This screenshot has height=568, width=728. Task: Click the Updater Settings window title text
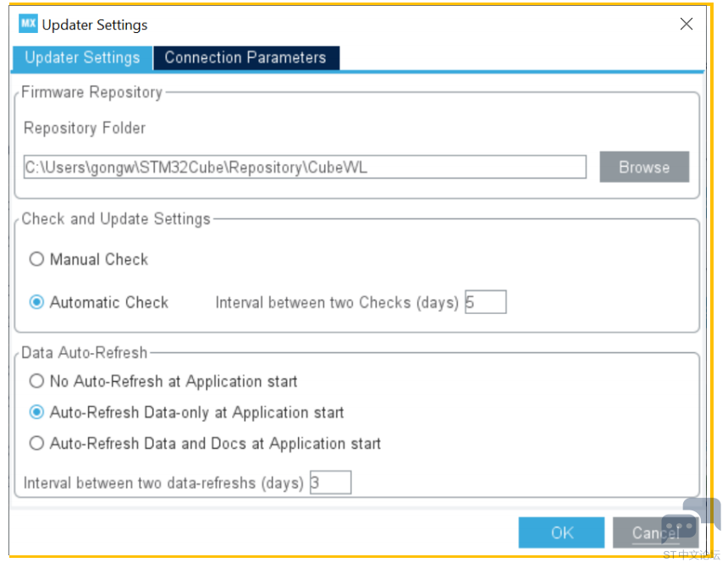coord(95,25)
